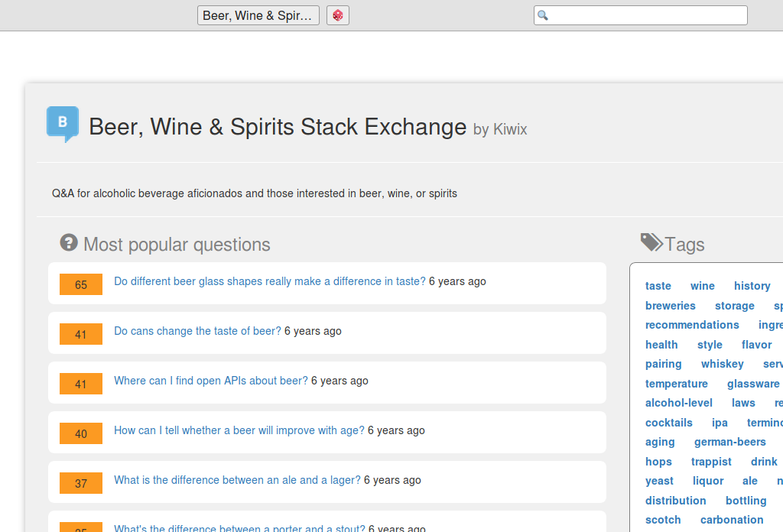The image size is (783, 532).
Task: Select the 'bottling' tag
Action: (746, 501)
